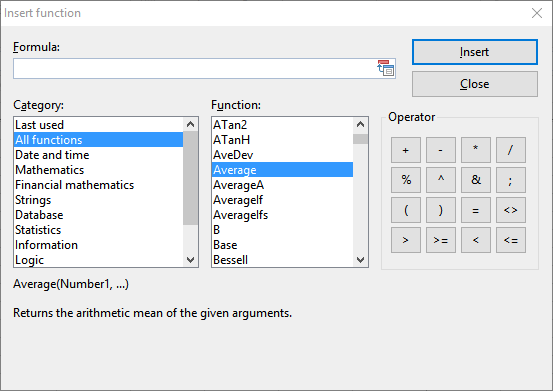The height and width of the screenshot is (391, 553).
Task: Choose the Date and time category
Action: coord(98,155)
